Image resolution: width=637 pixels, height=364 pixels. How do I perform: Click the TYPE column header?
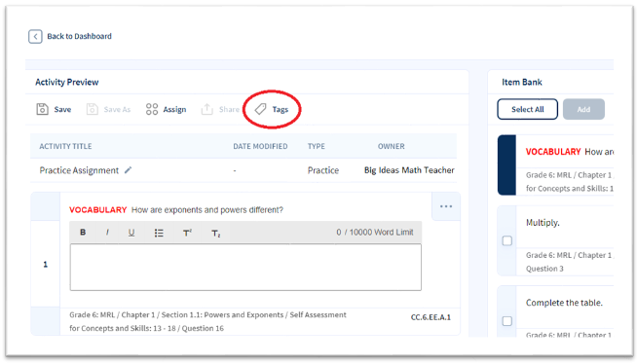[316, 146]
